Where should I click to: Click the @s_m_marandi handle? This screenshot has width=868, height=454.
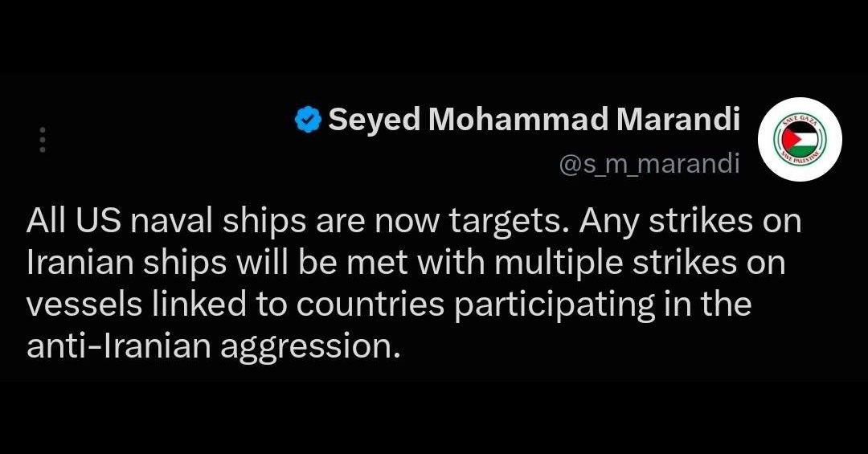[x=649, y=164]
